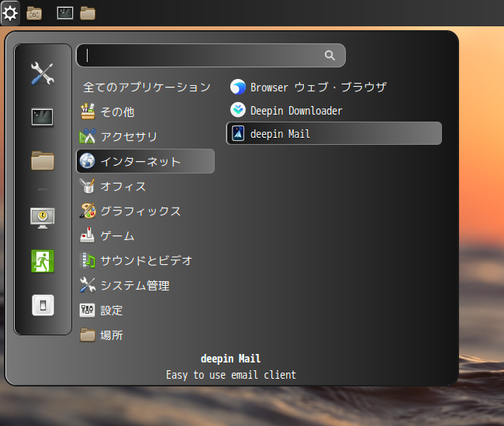
Task: Click the search magnifier icon
Action: (330, 55)
